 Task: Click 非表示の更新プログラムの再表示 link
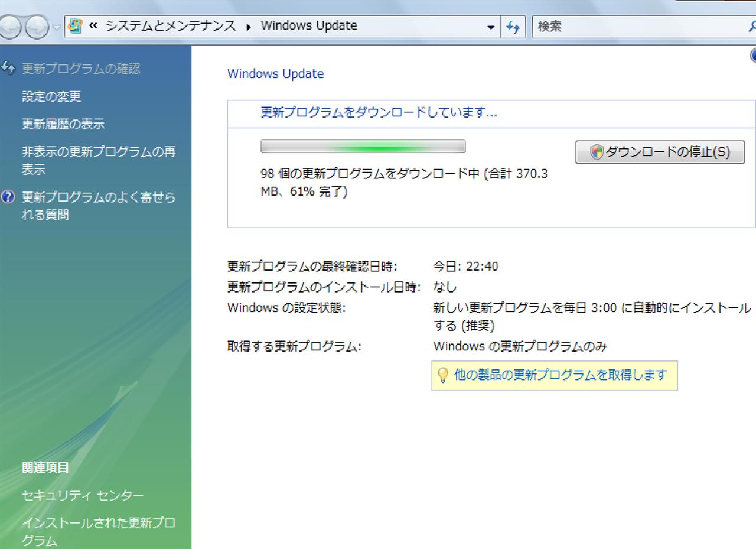pyautogui.click(x=99, y=161)
